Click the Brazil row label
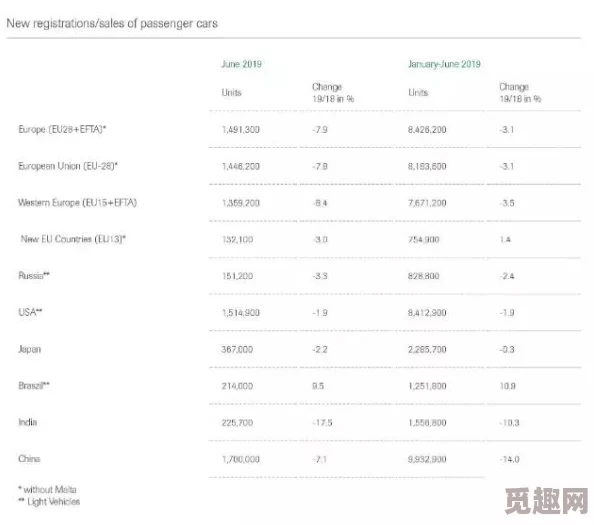Screen dimensions: 594x525 pos(34,386)
